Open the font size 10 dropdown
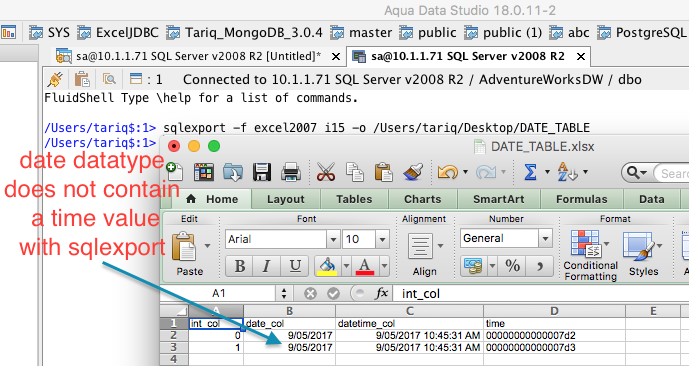689x366 pixels. [x=382, y=239]
